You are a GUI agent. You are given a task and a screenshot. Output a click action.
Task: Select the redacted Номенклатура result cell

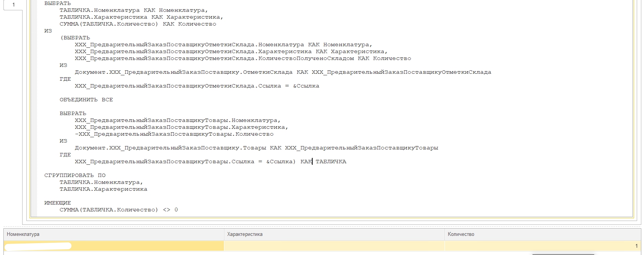(x=114, y=246)
